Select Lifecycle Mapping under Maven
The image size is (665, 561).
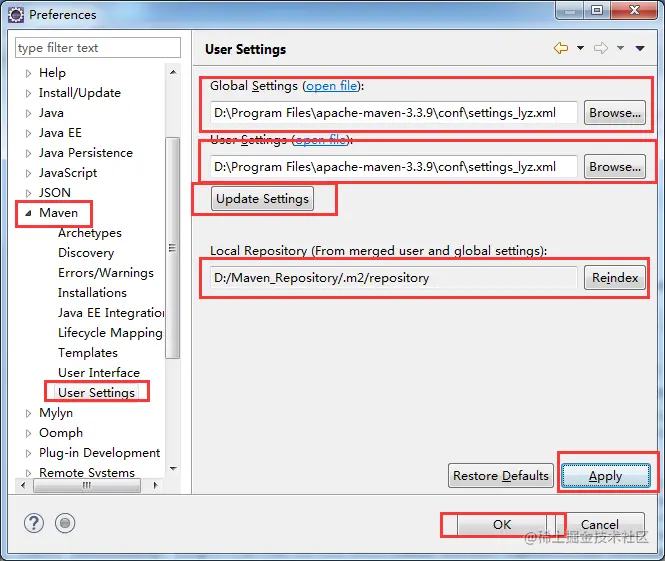(x=110, y=332)
